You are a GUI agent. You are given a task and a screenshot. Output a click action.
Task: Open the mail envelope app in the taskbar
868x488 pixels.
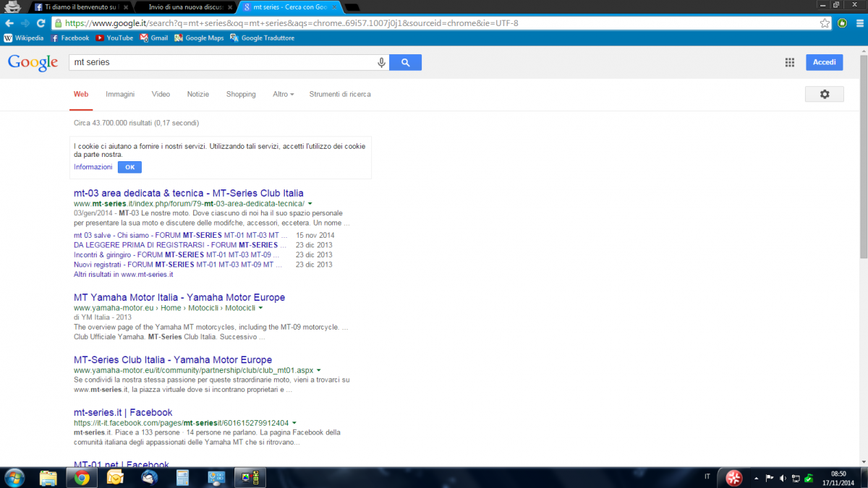(x=115, y=477)
